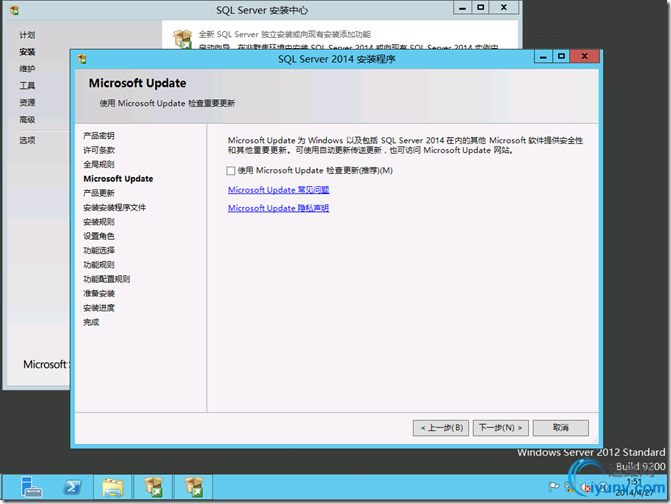
Task: Click the taskbar clock showing 1:51
Action: 634,487
